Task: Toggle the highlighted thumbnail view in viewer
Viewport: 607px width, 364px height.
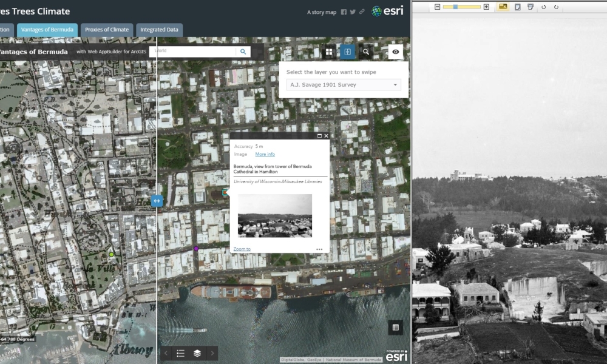Action: click(503, 7)
